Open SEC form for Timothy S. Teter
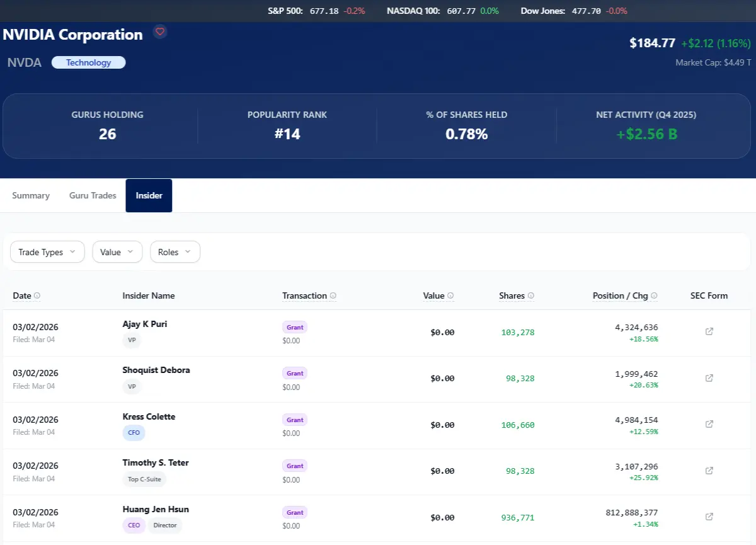Viewport: 756px width, 545px height. click(709, 471)
